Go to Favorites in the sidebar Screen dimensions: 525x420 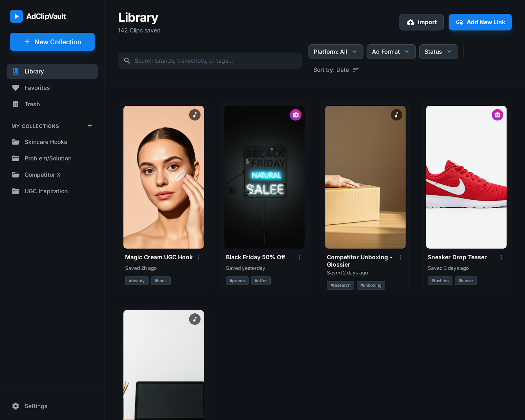click(37, 88)
